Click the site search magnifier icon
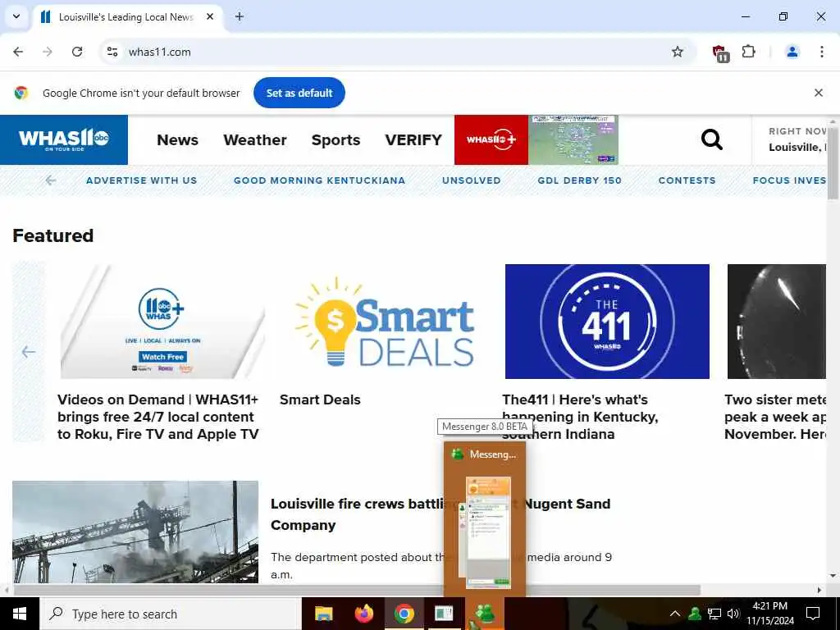The image size is (840, 630). coord(711,139)
